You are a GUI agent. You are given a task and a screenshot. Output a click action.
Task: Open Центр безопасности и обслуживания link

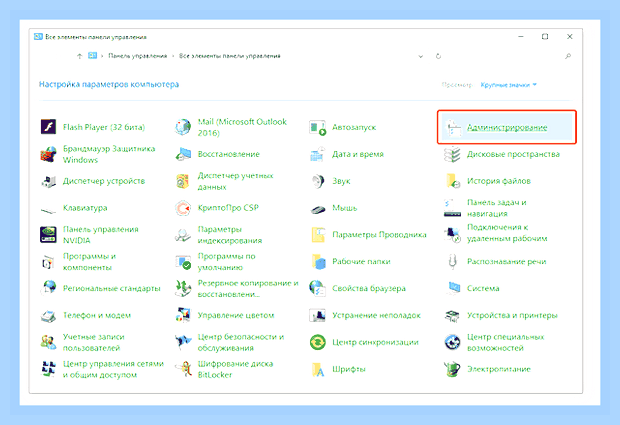[x=241, y=342]
